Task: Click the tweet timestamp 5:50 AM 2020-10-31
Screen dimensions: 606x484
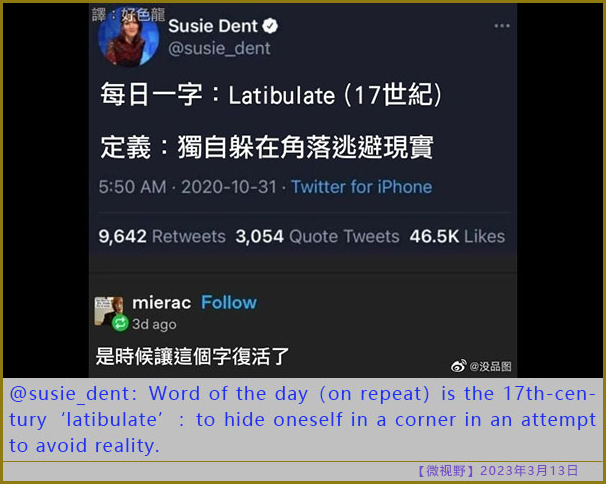Action: [x=187, y=187]
